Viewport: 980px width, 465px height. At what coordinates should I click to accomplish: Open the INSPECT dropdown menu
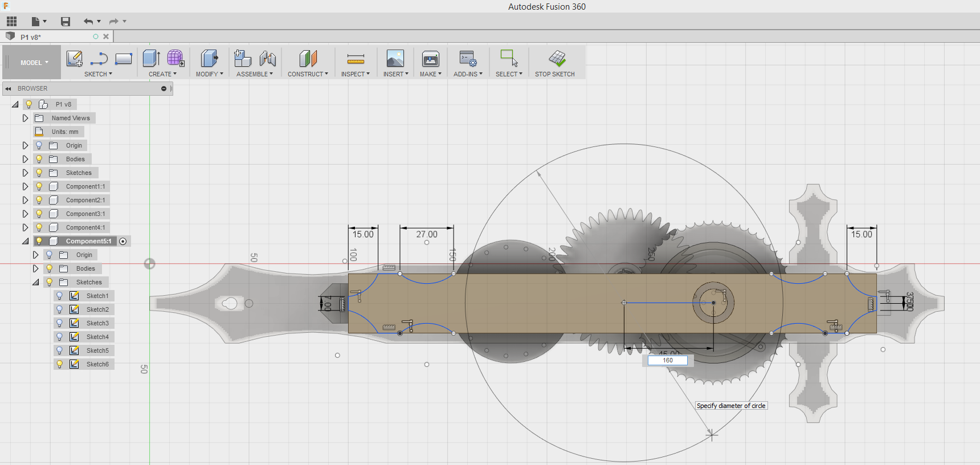[356, 74]
